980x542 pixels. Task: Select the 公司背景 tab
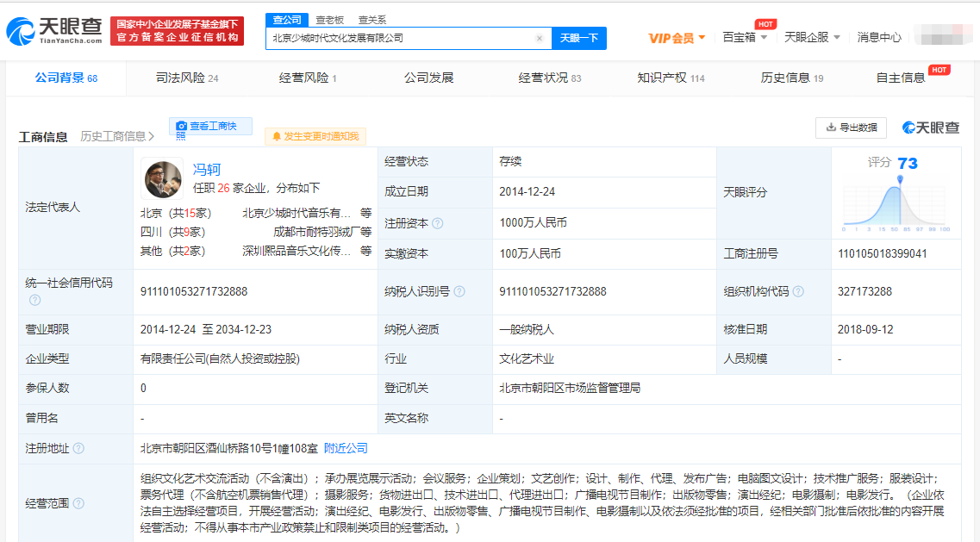click(66, 78)
